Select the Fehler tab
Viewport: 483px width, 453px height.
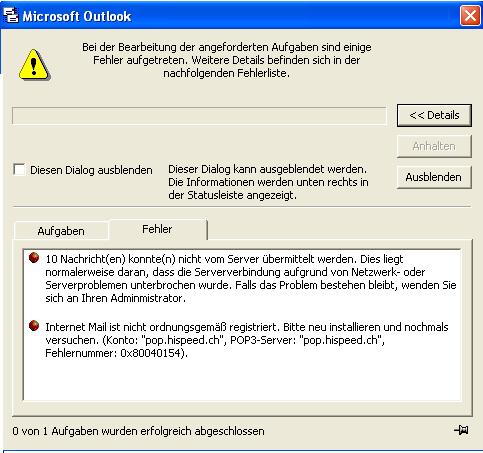click(157, 229)
